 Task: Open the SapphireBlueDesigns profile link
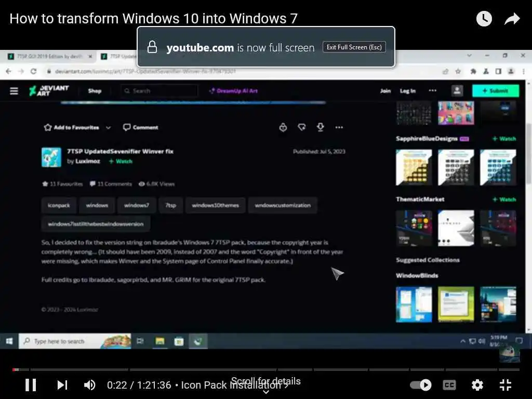427,139
